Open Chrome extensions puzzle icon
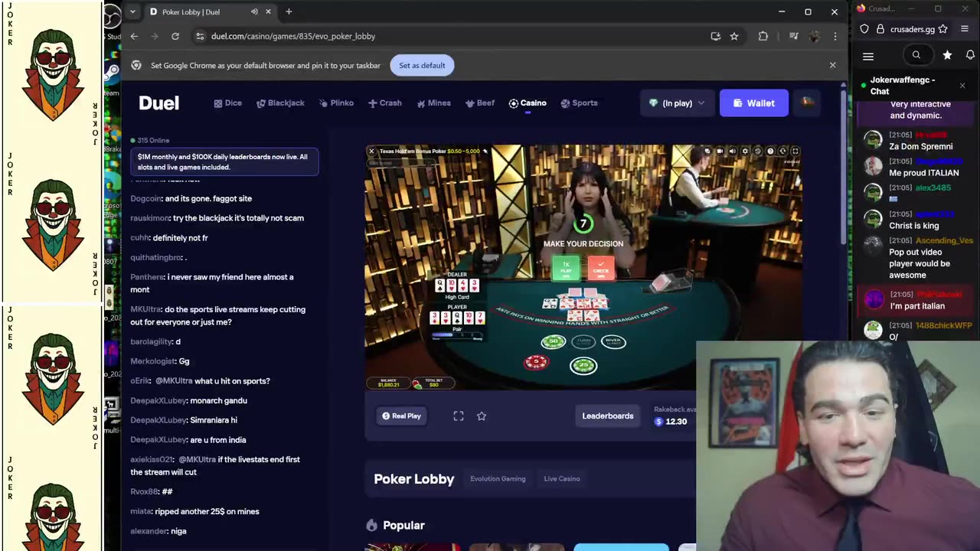This screenshot has height=551, width=980. coord(763,36)
